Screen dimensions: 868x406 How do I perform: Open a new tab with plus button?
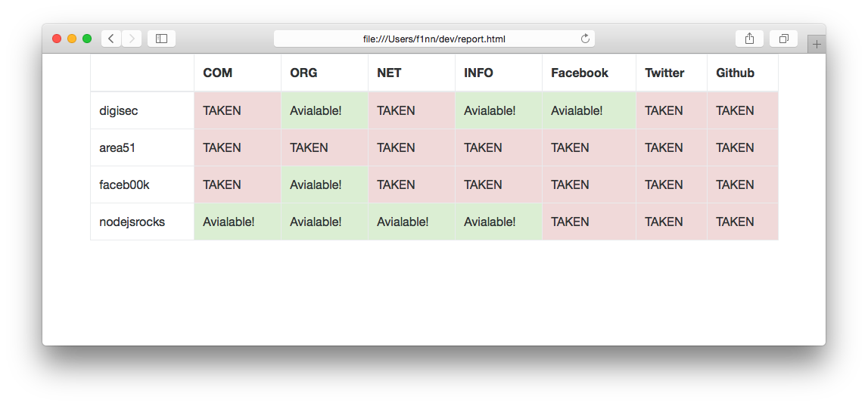[x=817, y=45]
